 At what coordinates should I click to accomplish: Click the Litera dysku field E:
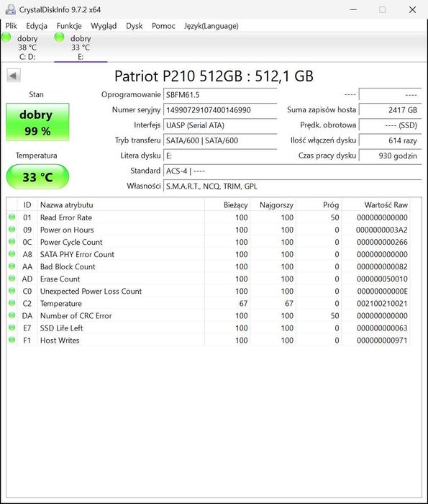click(220, 156)
